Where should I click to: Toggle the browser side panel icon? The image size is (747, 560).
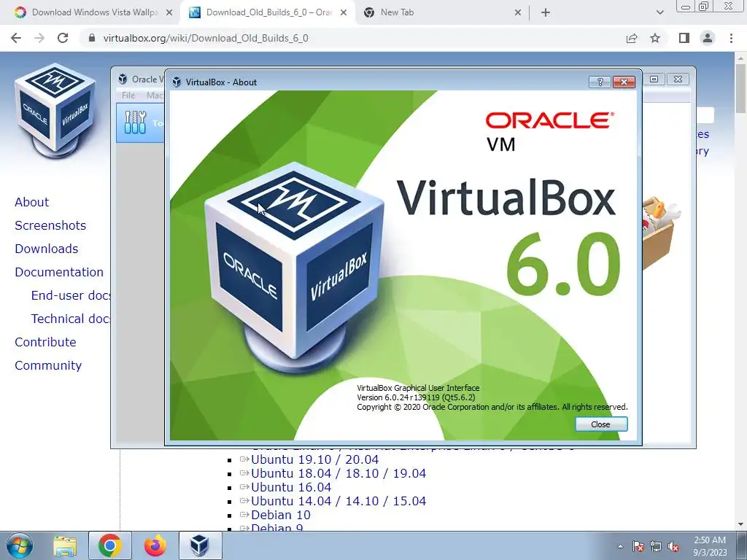click(684, 38)
